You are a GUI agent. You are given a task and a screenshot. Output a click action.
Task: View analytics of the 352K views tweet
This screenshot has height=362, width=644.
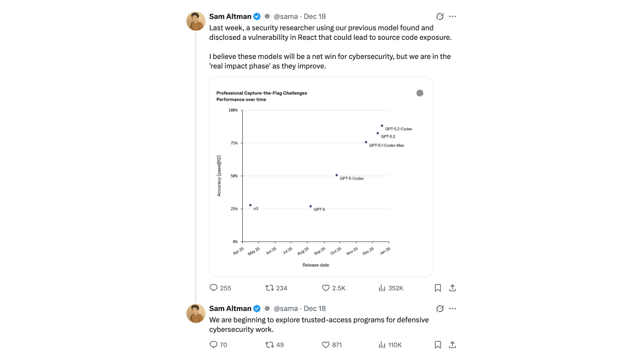pyautogui.click(x=382, y=288)
